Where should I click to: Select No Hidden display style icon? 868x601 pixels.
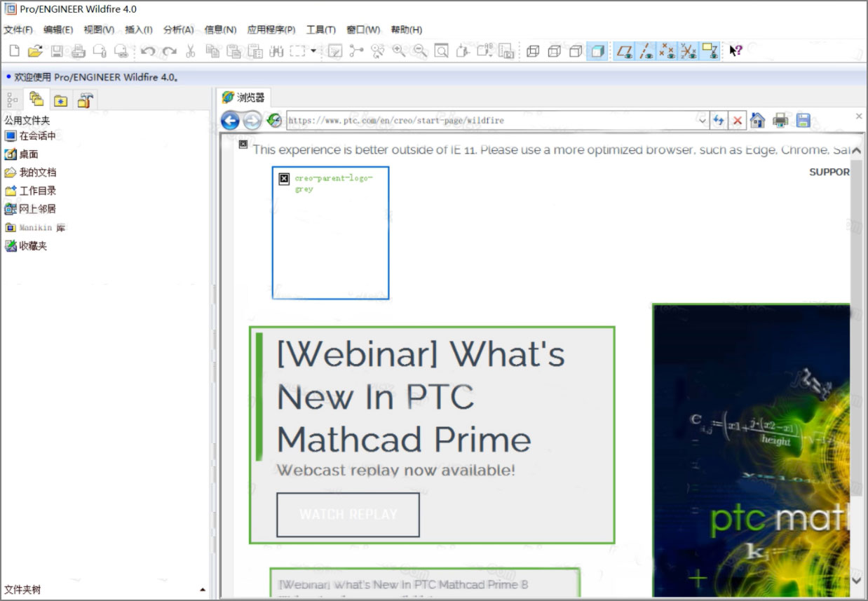(x=576, y=51)
